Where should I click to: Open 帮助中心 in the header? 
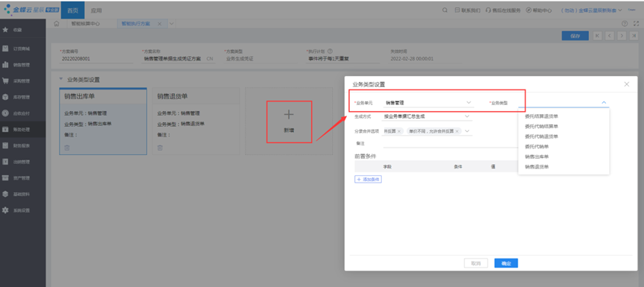coord(539,10)
